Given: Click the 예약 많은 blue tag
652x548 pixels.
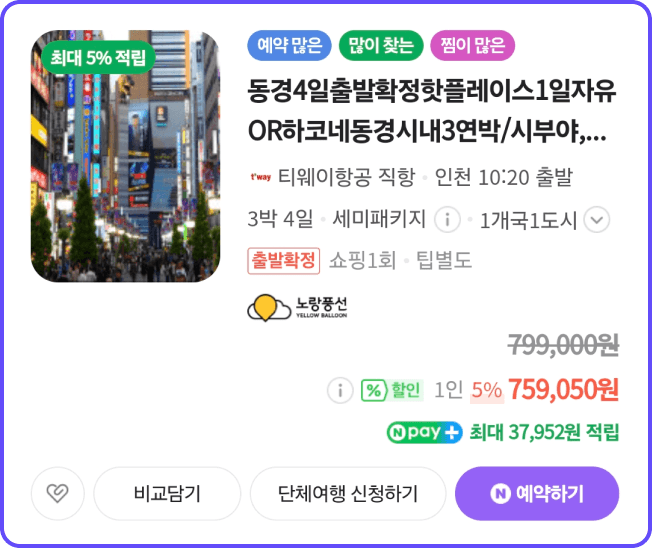Looking at the screenshot, I should coord(289,45).
